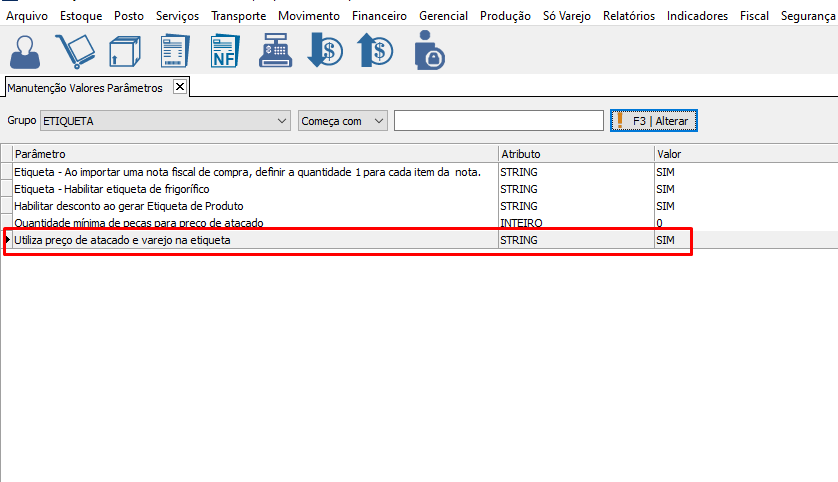This screenshot has height=482, width=838.
Task: Open the barcode document icon
Action: pos(174,50)
